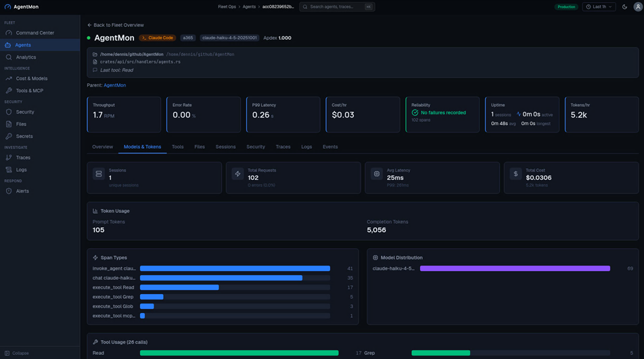Open Alerts in the Respond section
The height and width of the screenshot is (359, 644).
click(22, 191)
